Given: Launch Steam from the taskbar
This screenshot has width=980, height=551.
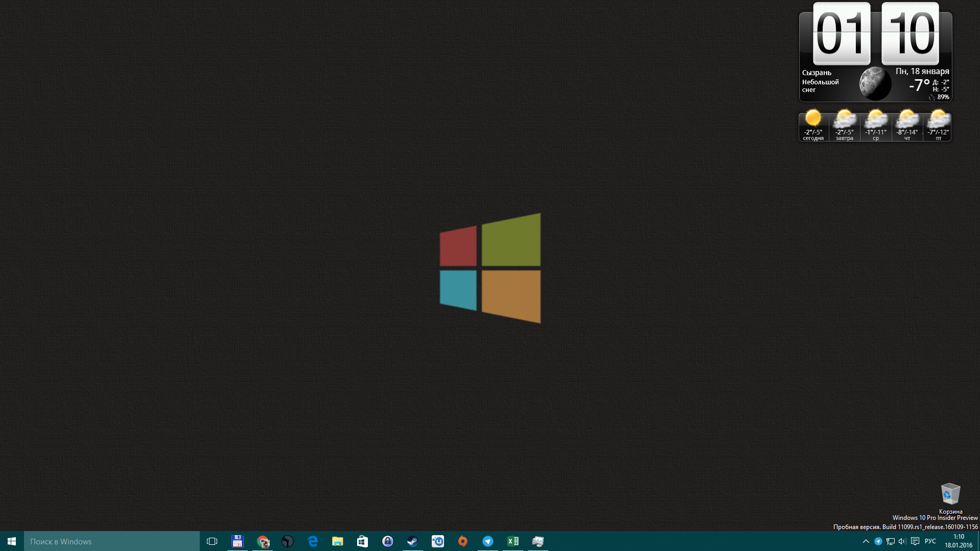Looking at the screenshot, I should click(x=413, y=541).
